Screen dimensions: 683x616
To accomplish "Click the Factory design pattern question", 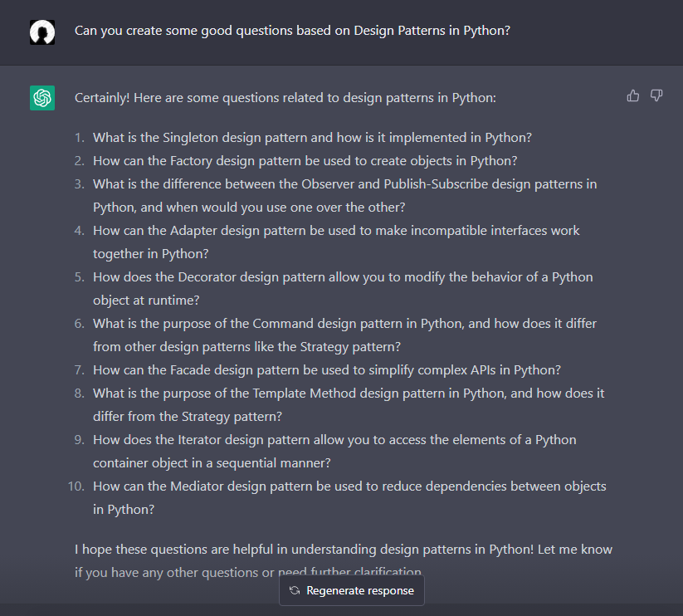I will 305,161.
